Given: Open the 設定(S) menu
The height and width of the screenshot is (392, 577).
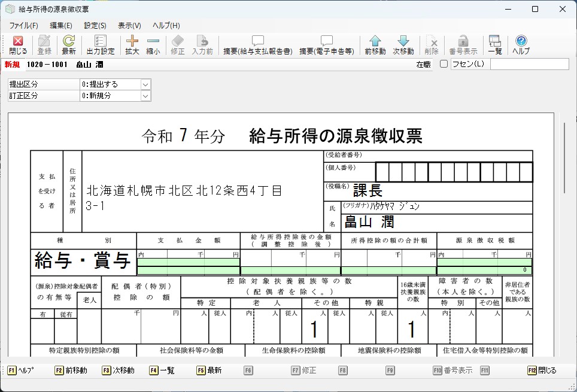Looking at the screenshot, I should pyautogui.click(x=95, y=26).
